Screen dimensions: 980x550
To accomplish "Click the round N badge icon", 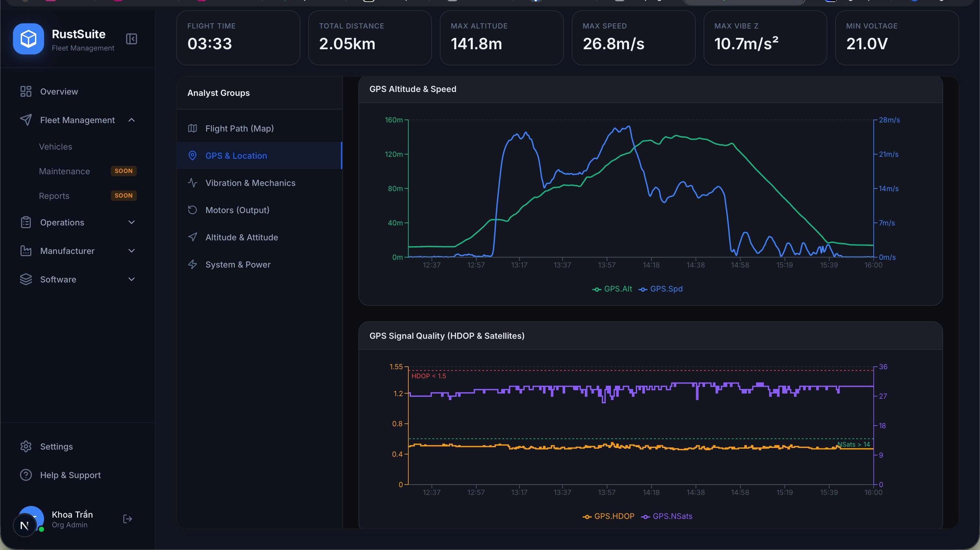I will pos(24,525).
